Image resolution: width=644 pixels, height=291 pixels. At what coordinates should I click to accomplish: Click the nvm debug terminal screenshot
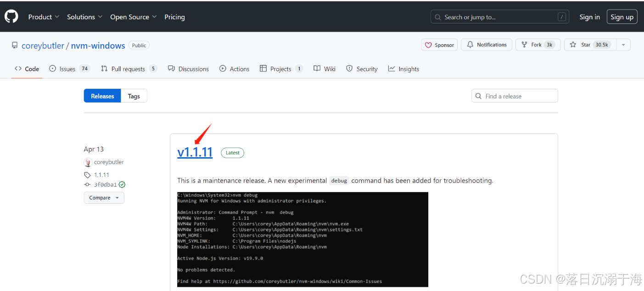click(302, 240)
